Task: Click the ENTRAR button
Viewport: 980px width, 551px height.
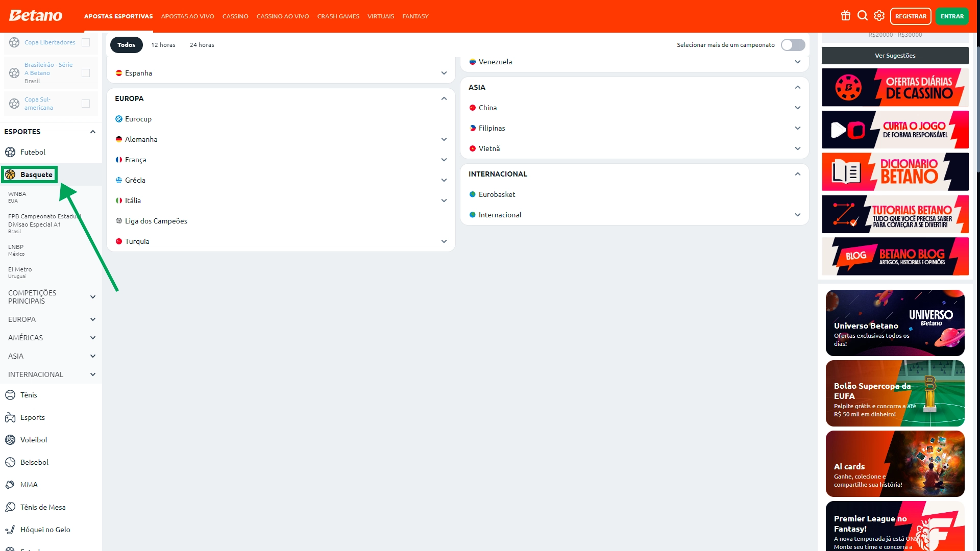Action: coord(952,16)
